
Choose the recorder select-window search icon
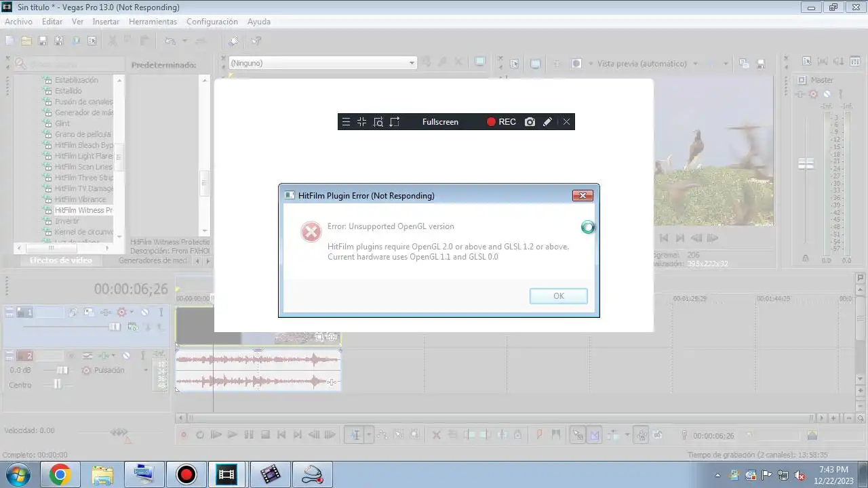378,122
